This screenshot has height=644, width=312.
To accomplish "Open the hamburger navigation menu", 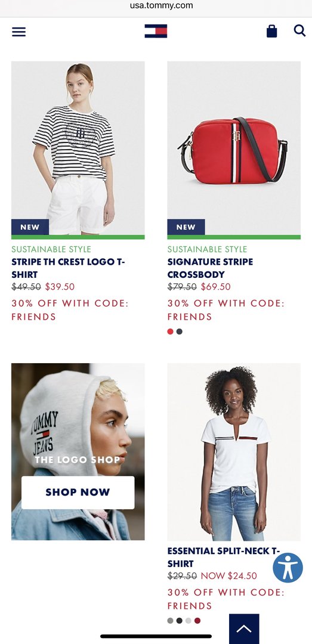I will click(19, 32).
